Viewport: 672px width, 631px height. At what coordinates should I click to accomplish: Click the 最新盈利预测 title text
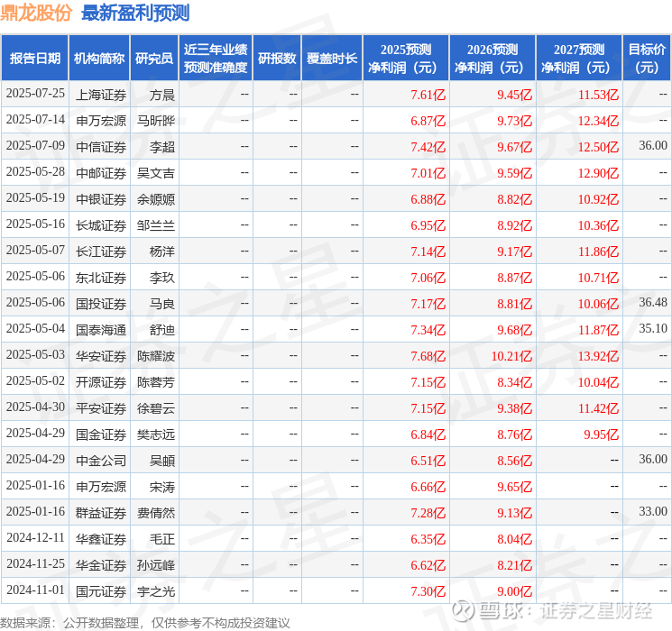[x=135, y=13]
